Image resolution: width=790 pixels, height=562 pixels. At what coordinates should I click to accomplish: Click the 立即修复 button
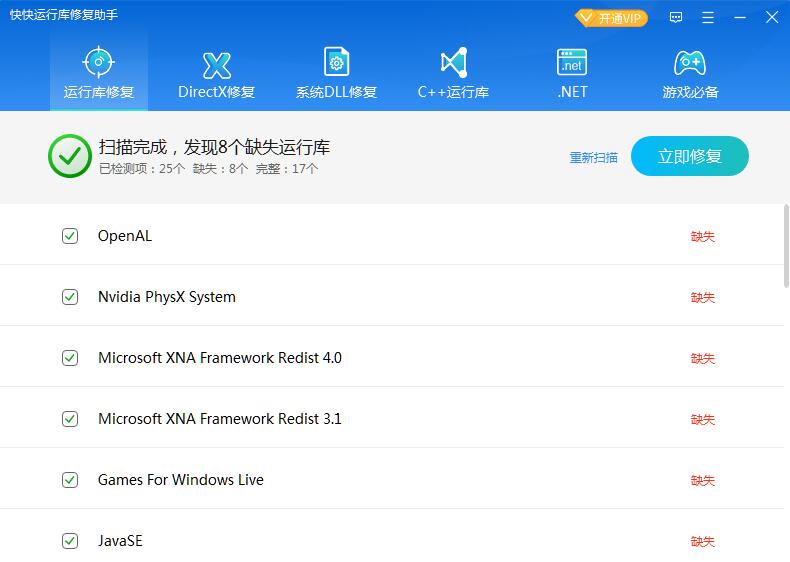pyautogui.click(x=689, y=156)
